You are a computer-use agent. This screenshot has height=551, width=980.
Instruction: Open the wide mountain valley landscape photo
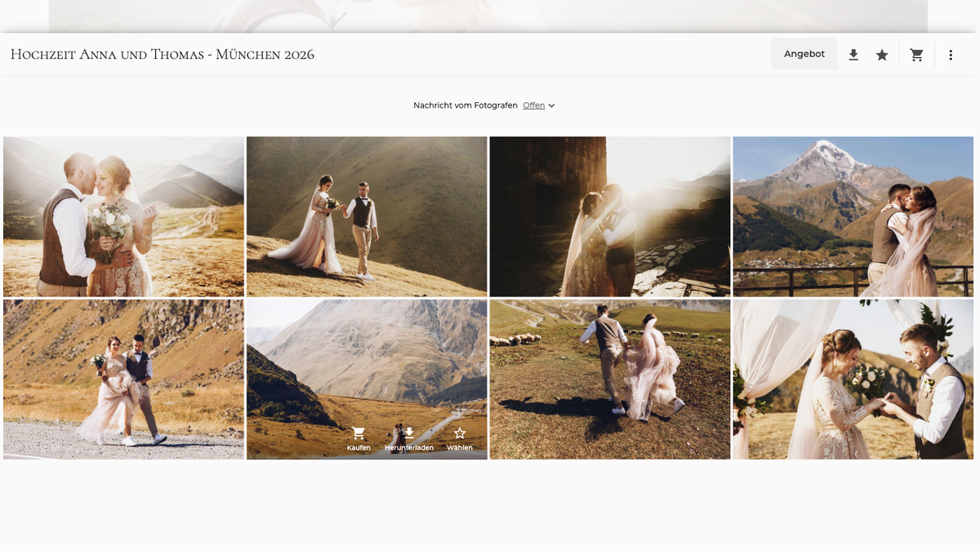click(x=367, y=379)
